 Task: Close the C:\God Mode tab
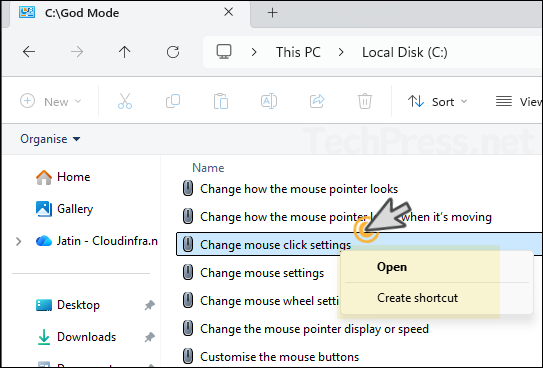[229, 12]
